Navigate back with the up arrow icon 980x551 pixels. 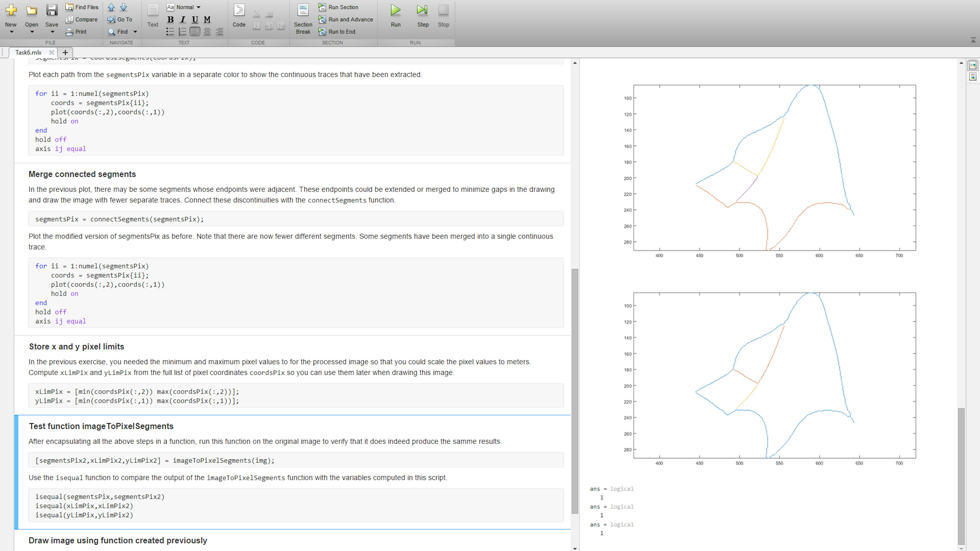coord(111,7)
